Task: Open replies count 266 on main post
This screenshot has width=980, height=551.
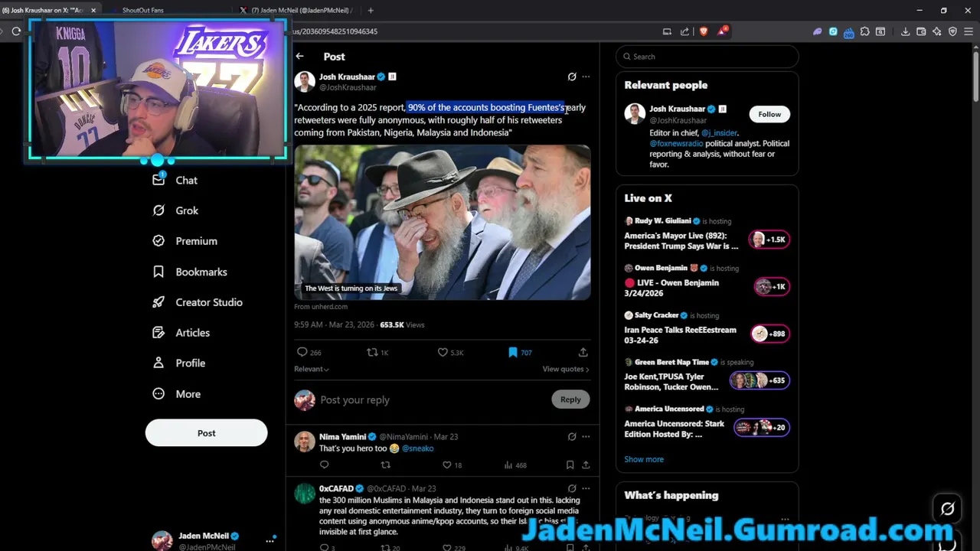Action: [x=309, y=352]
